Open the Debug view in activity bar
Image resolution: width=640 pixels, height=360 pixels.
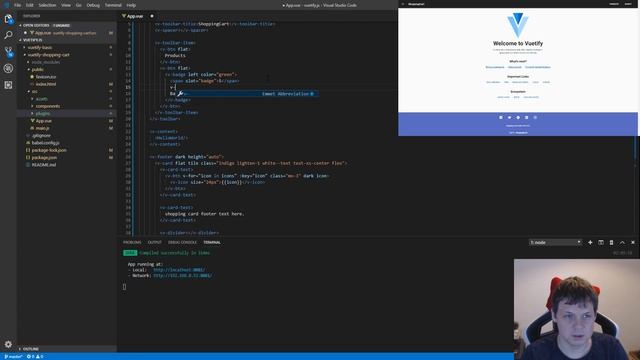coord(8,68)
